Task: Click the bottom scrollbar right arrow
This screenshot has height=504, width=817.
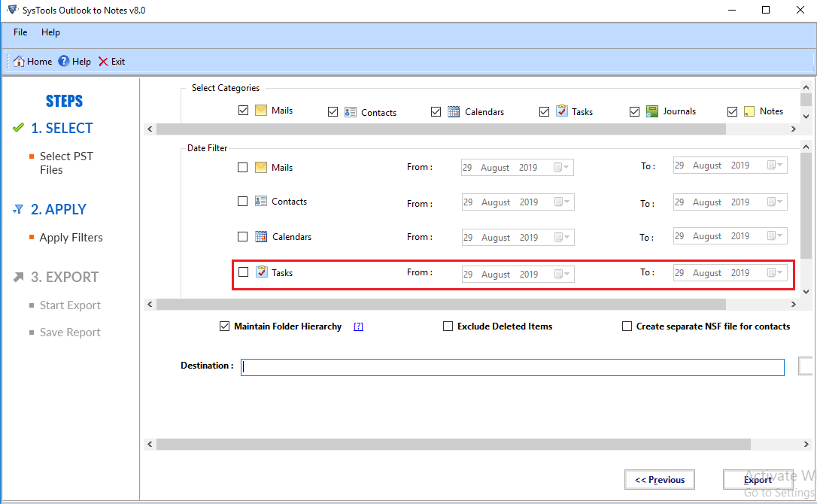Action: 806,444
